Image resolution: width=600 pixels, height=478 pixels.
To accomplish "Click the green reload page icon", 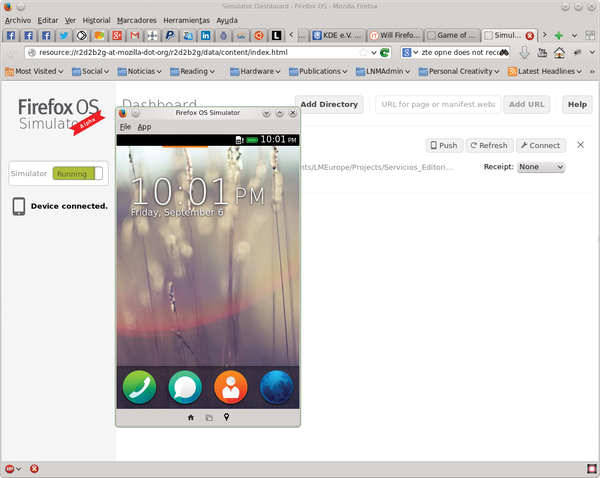I will click(385, 52).
